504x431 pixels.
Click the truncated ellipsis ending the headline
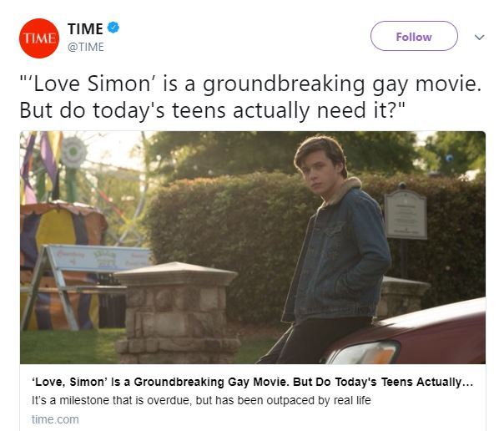click(x=468, y=382)
